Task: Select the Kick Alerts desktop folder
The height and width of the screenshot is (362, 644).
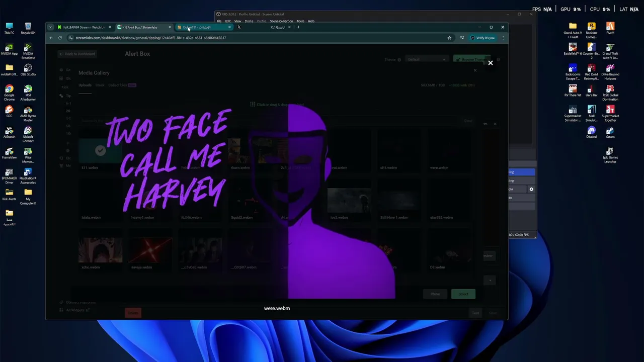Action: [x=9, y=194]
